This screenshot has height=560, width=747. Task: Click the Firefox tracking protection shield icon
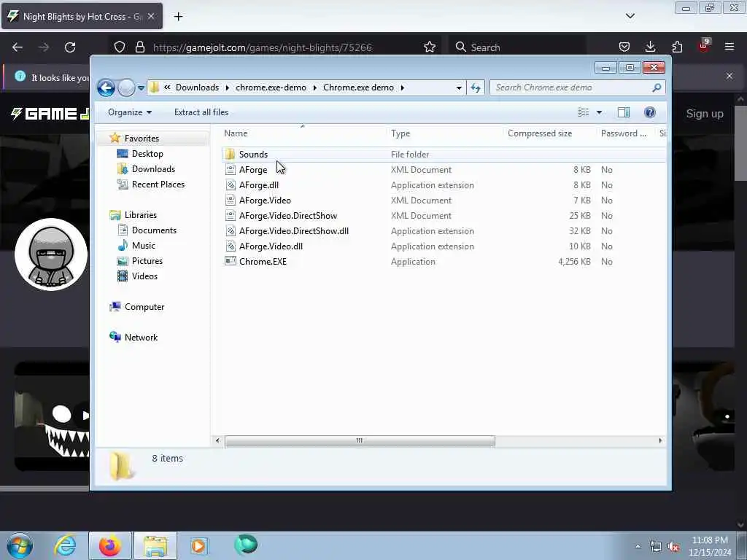click(x=120, y=47)
